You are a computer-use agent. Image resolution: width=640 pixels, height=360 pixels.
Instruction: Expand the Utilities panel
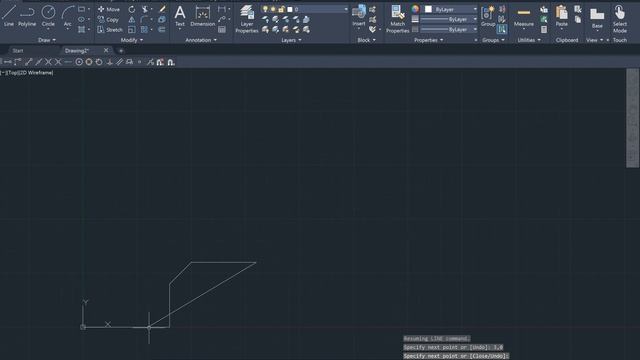tap(529, 40)
